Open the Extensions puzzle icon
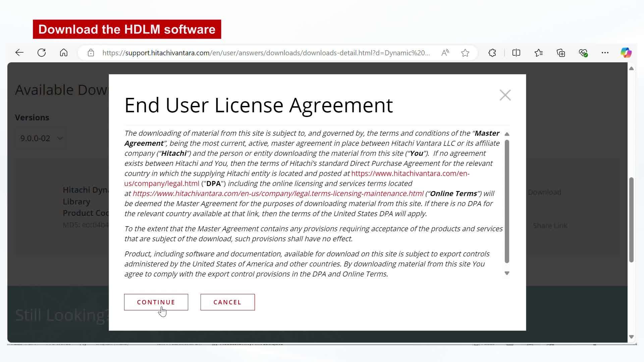The height and width of the screenshot is (362, 644). [x=492, y=53]
